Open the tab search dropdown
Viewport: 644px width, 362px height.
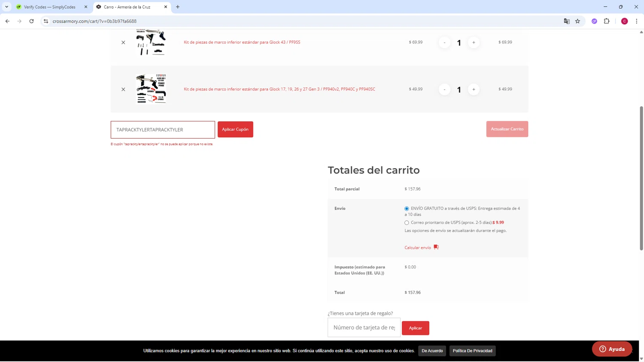6,7
